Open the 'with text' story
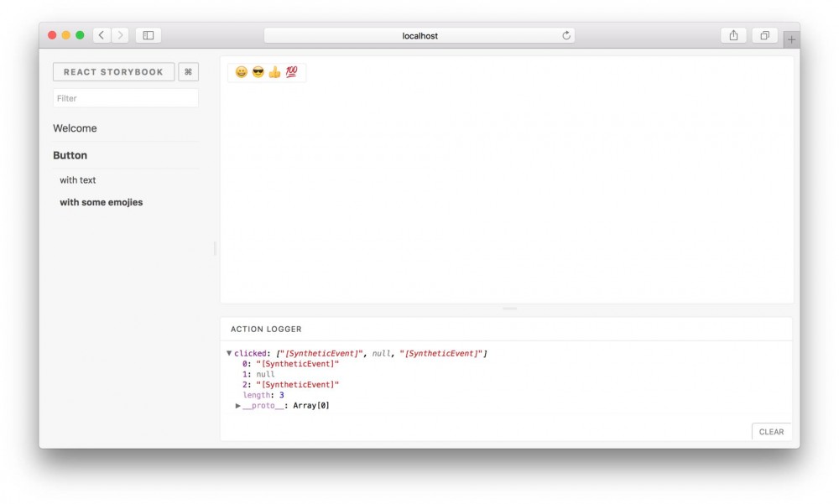This screenshot has width=839, height=504. pyautogui.click(x=77, y=180)
